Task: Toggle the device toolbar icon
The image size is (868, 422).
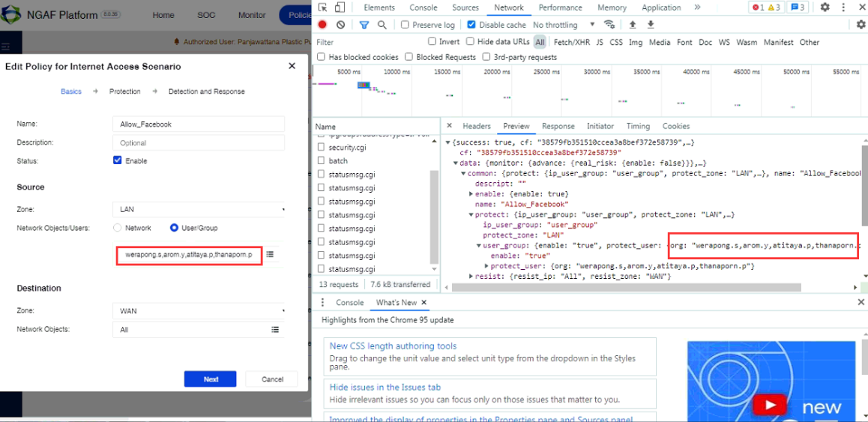Action: tap(340, 7)
